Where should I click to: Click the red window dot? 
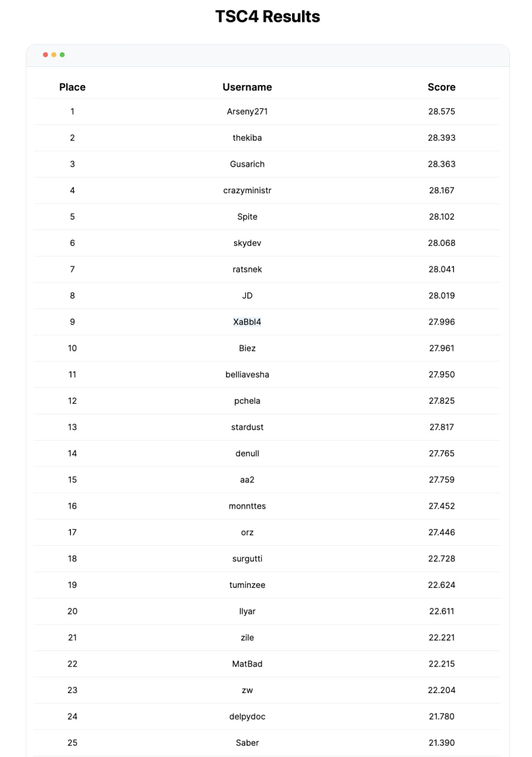pos(46,55)
